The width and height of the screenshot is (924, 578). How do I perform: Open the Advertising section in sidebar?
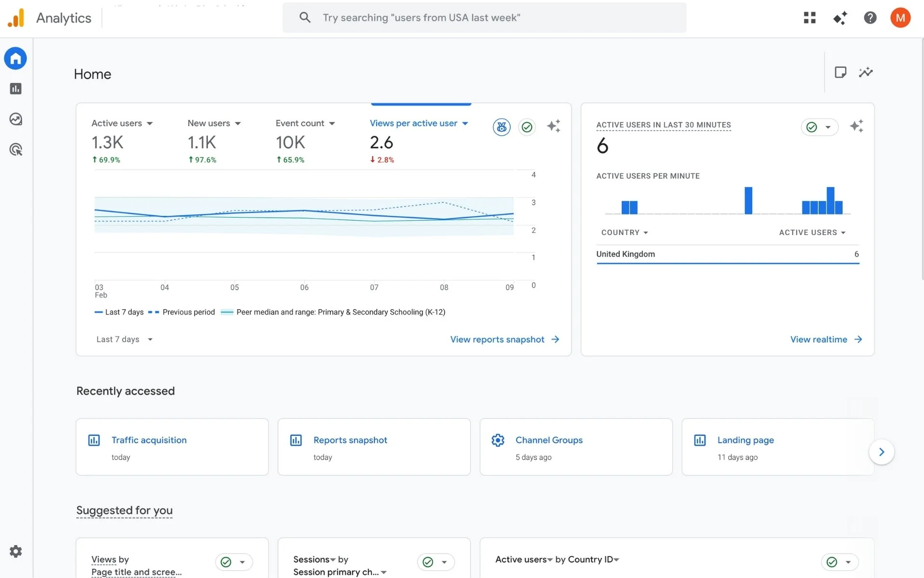15,149
